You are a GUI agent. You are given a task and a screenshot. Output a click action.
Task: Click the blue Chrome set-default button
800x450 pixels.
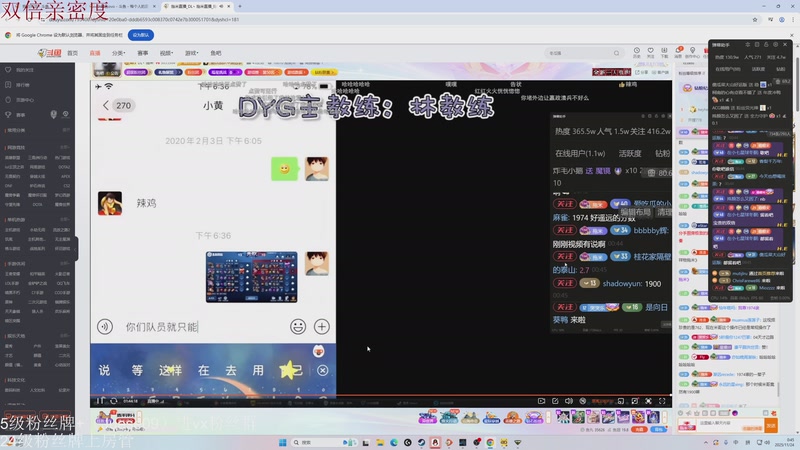tap(141, 35)
